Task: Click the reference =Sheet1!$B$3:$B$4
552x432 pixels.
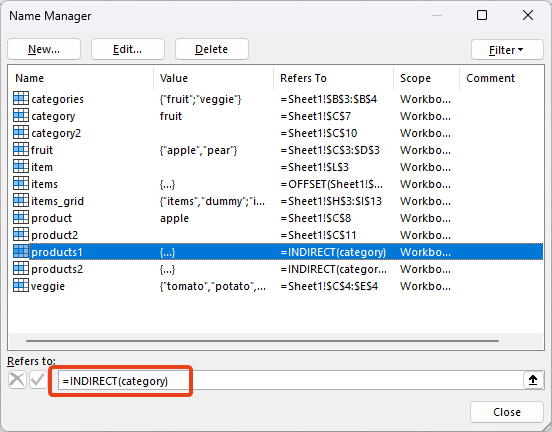Action: click(328, 99)
